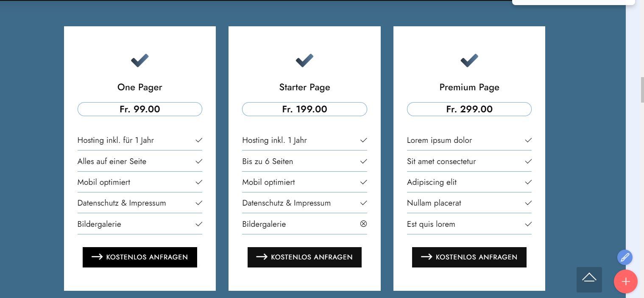The image size is (644, 298).
Task: Select the Fr. 299.00 price field
Action: 469,109
